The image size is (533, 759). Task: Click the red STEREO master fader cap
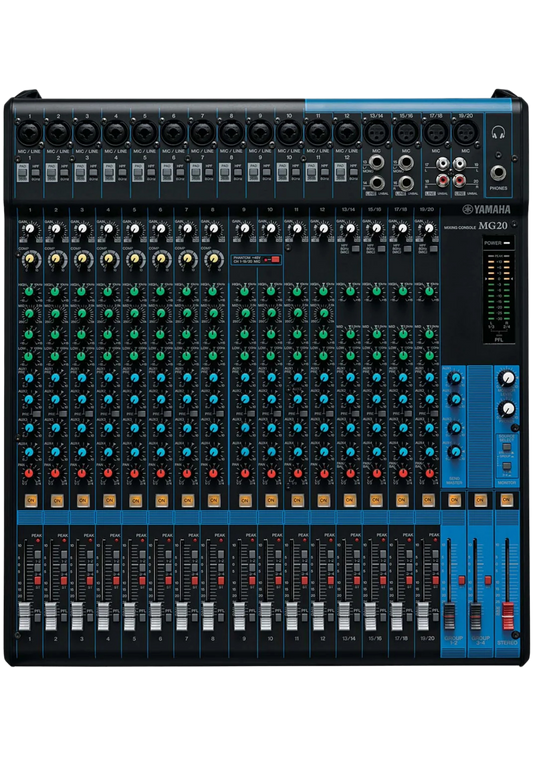(x=507, y=616)
